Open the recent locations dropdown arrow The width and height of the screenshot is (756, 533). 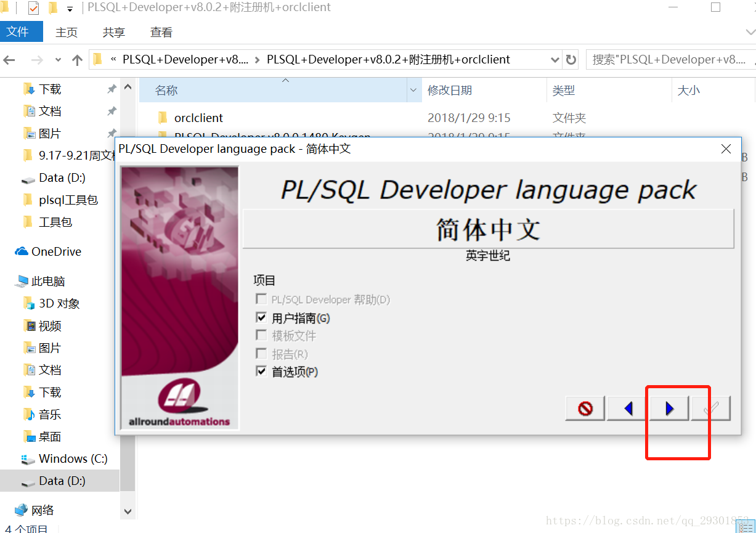point(59,60)
